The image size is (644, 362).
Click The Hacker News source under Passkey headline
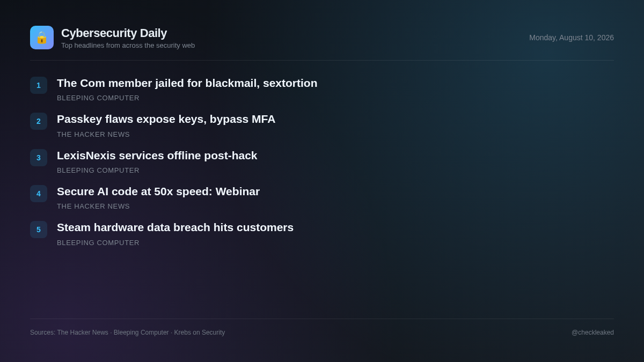(x=93, y=135)
